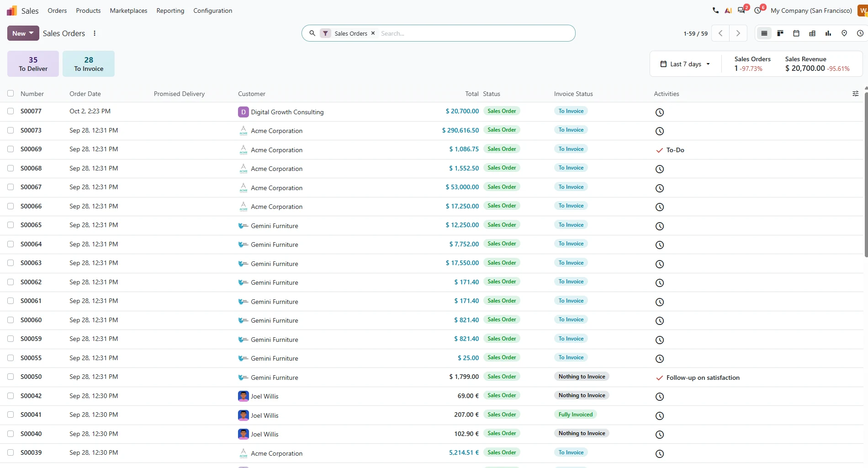Sort by the Total column header
This screenshot has height=468, width=868.
[x=471, y=94]
